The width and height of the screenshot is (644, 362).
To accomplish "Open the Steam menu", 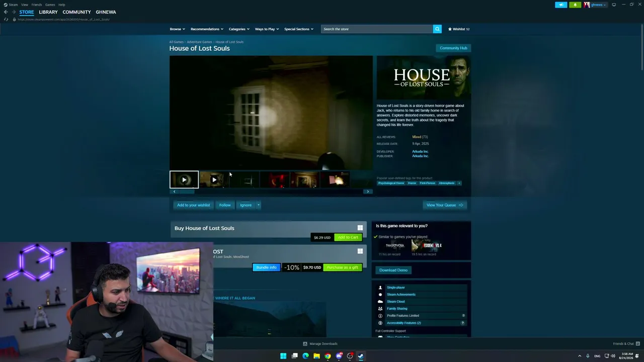I will 13,5.
